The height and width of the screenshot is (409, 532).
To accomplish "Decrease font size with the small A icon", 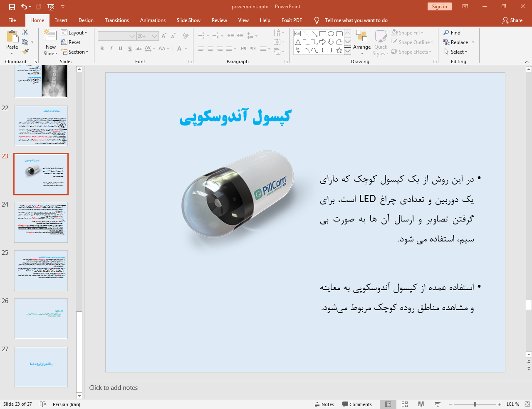I will [173, 36].
